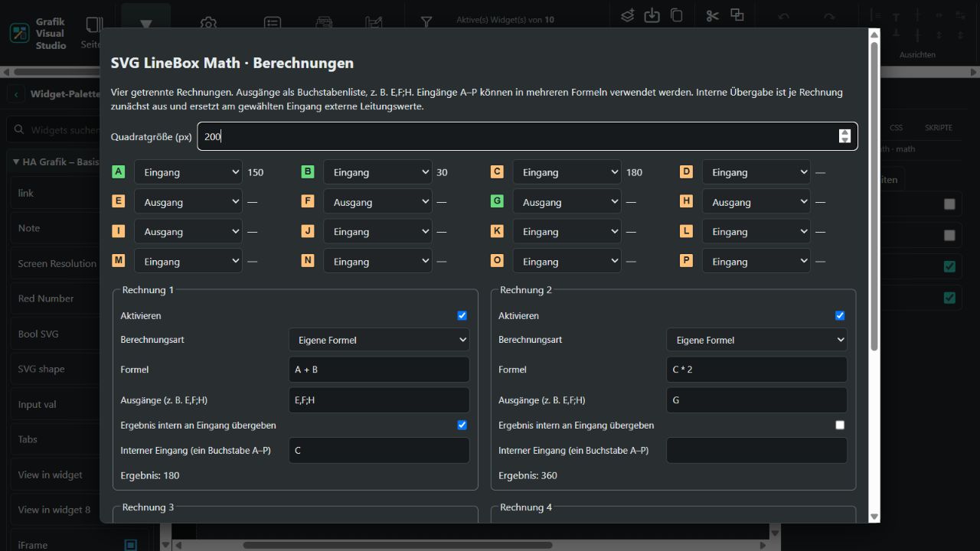Click the Grafik Visual Studio logo icon
Screen dimensions: 980x551
click(x=19, y=33)
